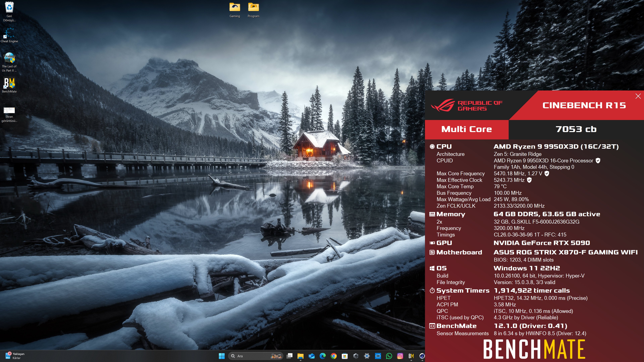Click the Version: 15.0.3.8, 3/3 valid line
The height and width of the screenshot is (362, 644).
[524, 282]
